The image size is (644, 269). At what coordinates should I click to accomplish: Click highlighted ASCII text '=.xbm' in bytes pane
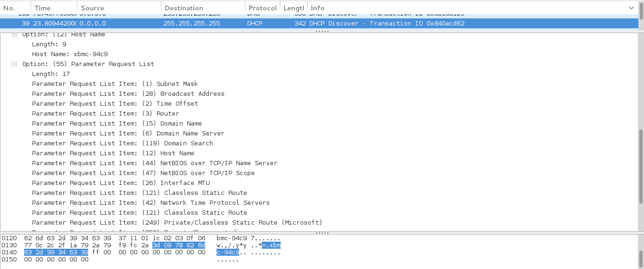coord(271,245)
